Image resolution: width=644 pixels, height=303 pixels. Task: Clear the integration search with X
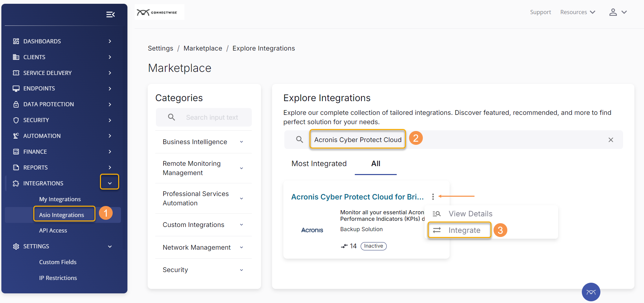tap(611, 140)
